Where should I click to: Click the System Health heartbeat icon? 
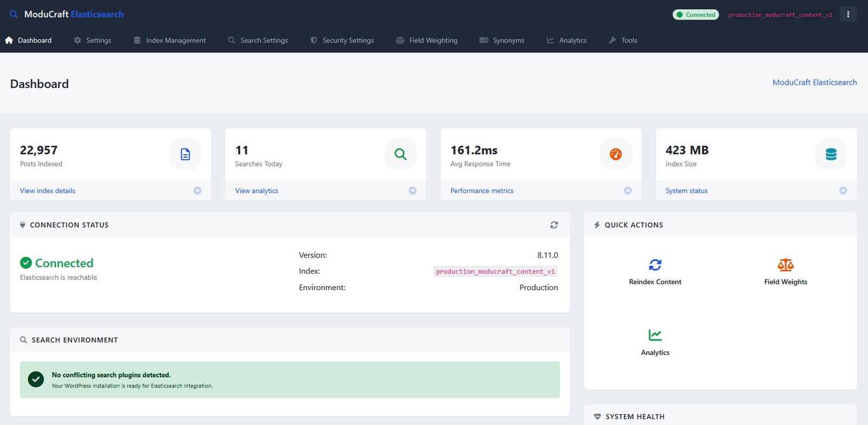[x=597, y=417]
